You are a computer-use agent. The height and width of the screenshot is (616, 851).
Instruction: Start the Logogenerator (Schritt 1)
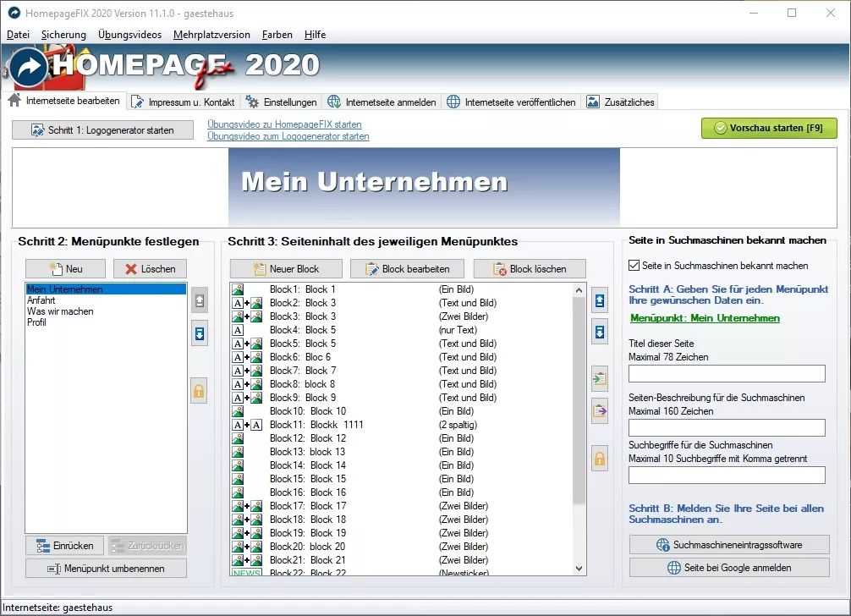[x=102, y=130]
